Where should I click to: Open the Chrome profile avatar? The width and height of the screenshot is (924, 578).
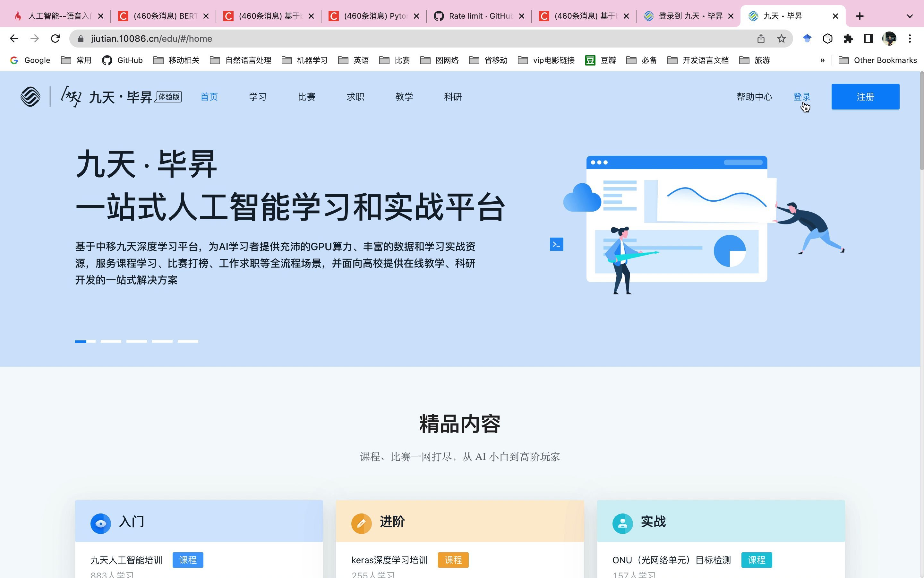tap(889, 39)
